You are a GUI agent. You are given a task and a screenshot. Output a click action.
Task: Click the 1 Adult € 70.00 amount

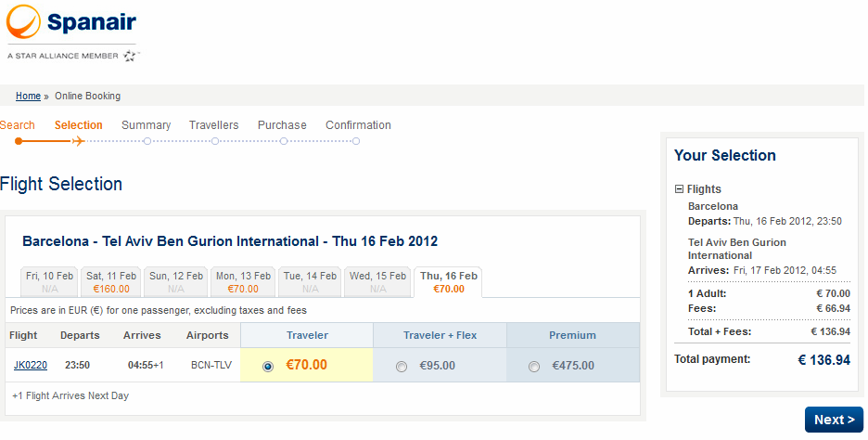coord(833,293)
